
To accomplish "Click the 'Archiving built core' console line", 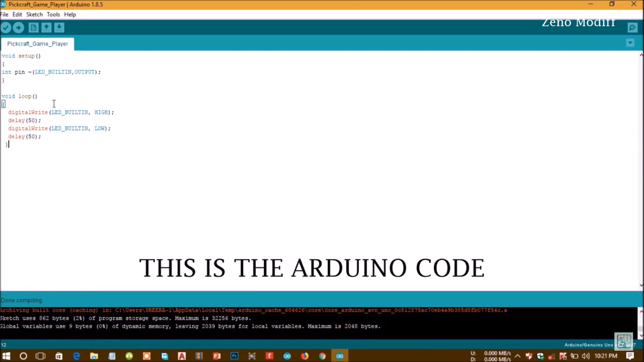I will pos(254,310).
